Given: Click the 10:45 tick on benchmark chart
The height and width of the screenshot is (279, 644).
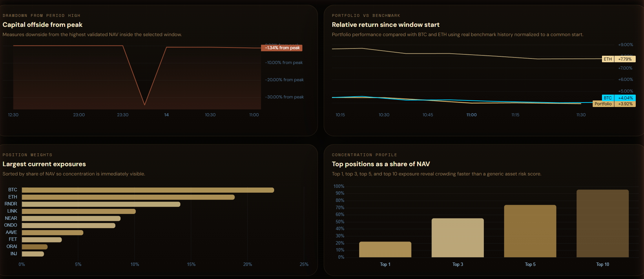Looking at the screenshot, I should pos(428,115).
